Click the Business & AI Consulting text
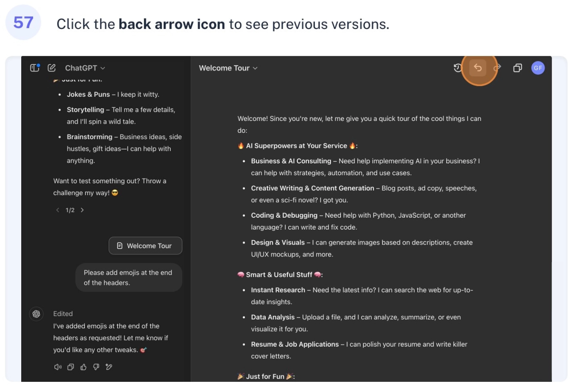 291,161
